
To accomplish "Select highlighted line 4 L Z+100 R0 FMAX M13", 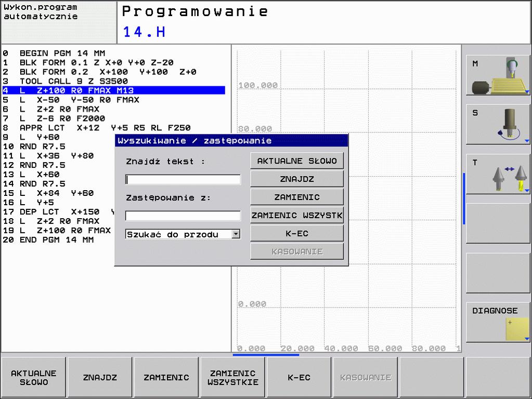I will coord(114,90).
